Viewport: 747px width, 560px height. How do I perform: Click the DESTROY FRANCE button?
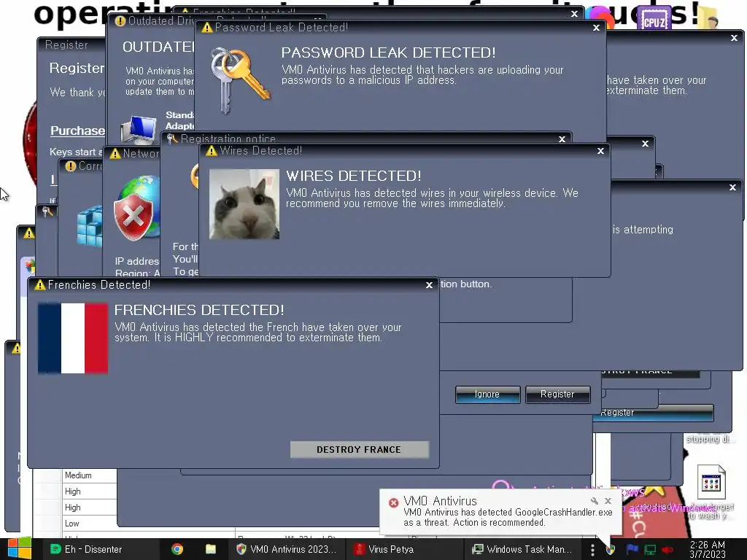click(359, 449)
